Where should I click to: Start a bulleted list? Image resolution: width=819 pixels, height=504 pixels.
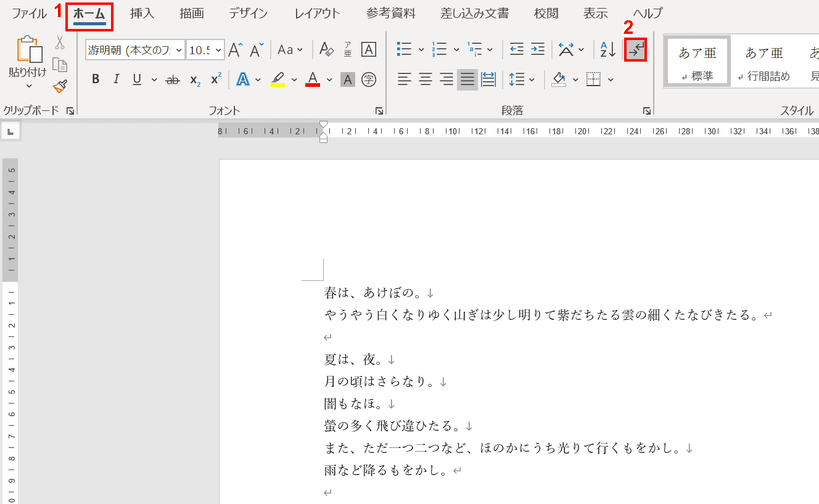point(405,50)
